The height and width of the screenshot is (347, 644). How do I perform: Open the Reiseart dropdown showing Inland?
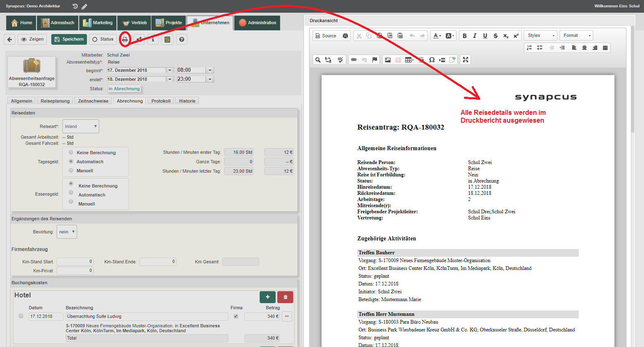click(x=81, y=126)
